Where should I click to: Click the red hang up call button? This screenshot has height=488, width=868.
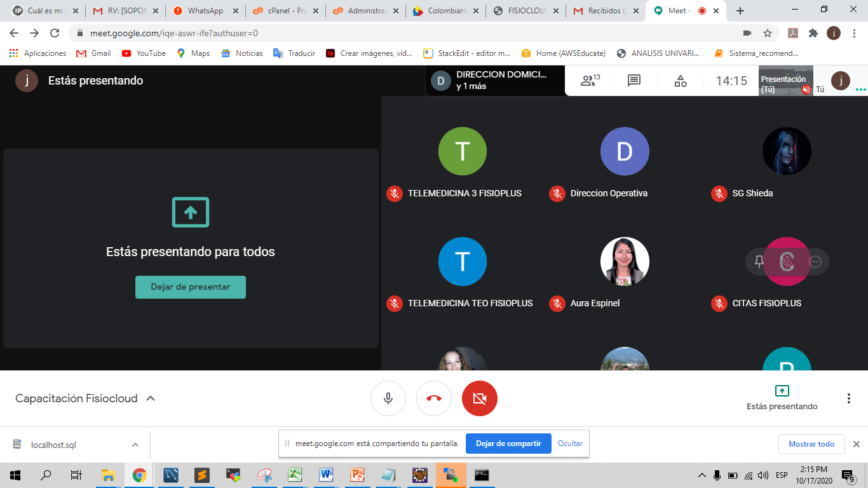click(x=434, y=398)
